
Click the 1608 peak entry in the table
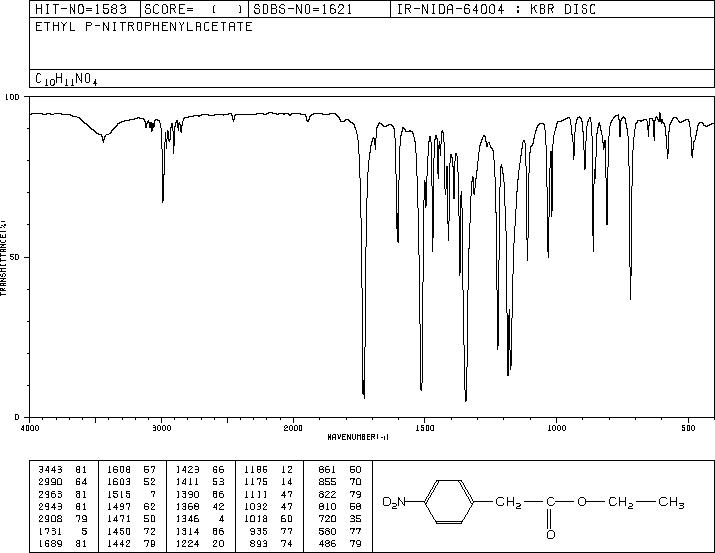tap(131, 470)
